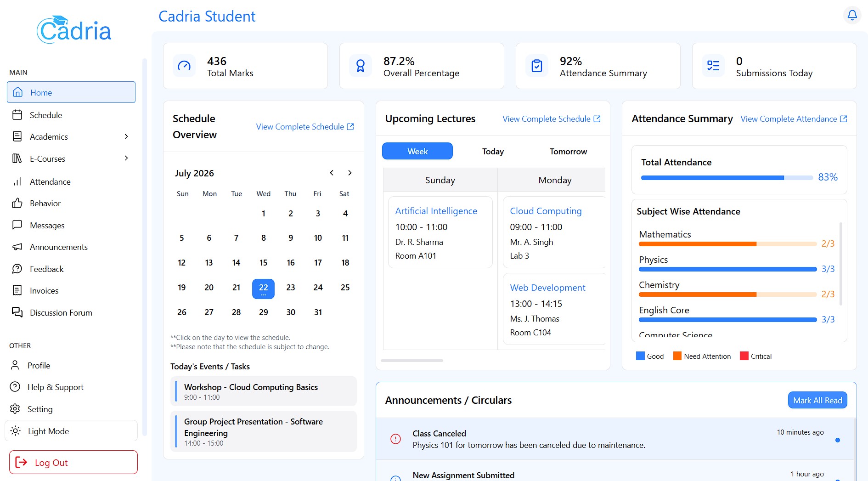Click the unread dot on Class Canceled announcement
This screenshot has height=481, width=868.
tap(838, 440)
